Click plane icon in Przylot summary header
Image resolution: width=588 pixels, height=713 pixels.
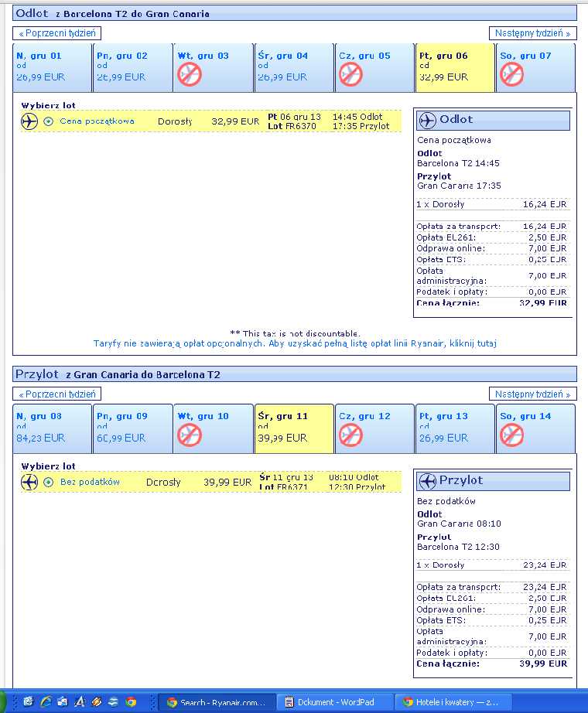[427, 481]
